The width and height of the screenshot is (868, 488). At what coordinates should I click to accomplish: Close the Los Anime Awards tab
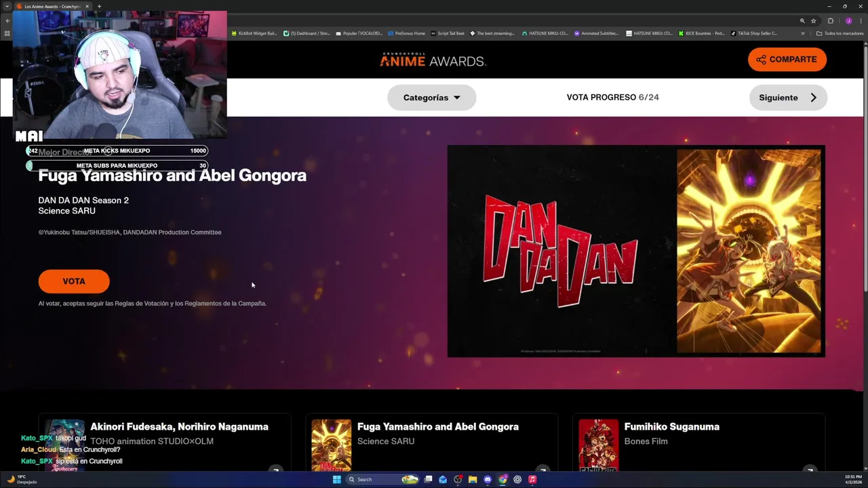87,6
